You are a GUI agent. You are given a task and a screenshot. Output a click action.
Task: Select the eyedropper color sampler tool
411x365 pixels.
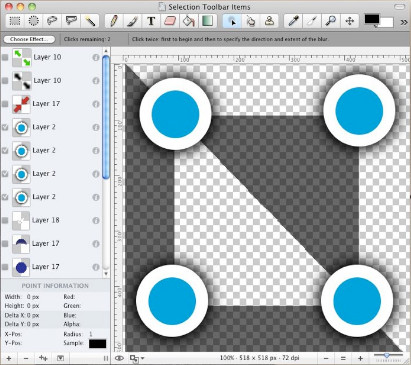(x=293, y=21)
